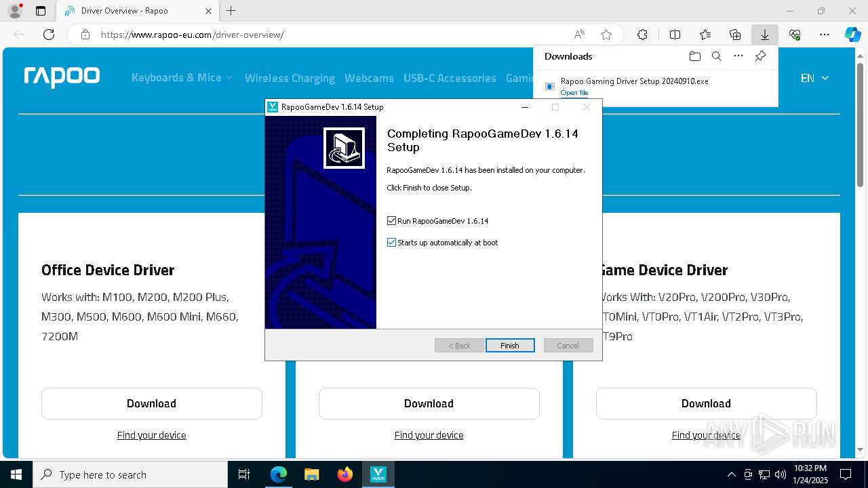Open the Extensions puzzle icon
This screenshot has height=488, width=868.
[642, 35]
